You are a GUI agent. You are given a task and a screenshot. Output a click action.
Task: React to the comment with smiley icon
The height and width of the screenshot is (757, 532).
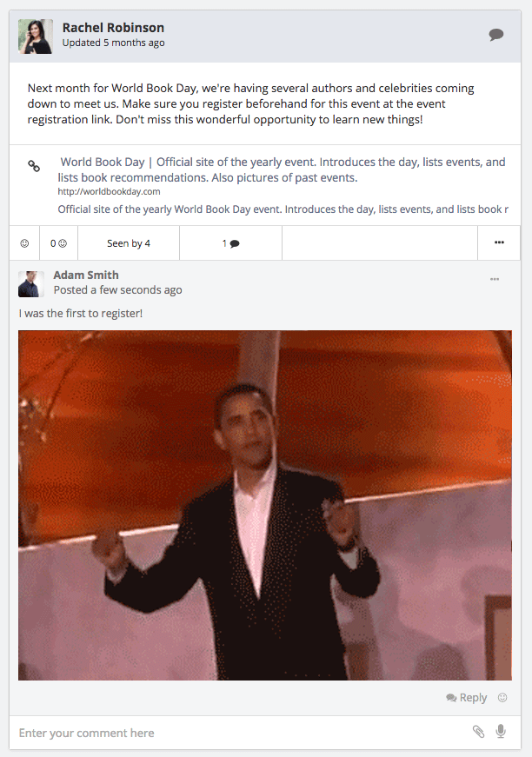tap(502, 698)
